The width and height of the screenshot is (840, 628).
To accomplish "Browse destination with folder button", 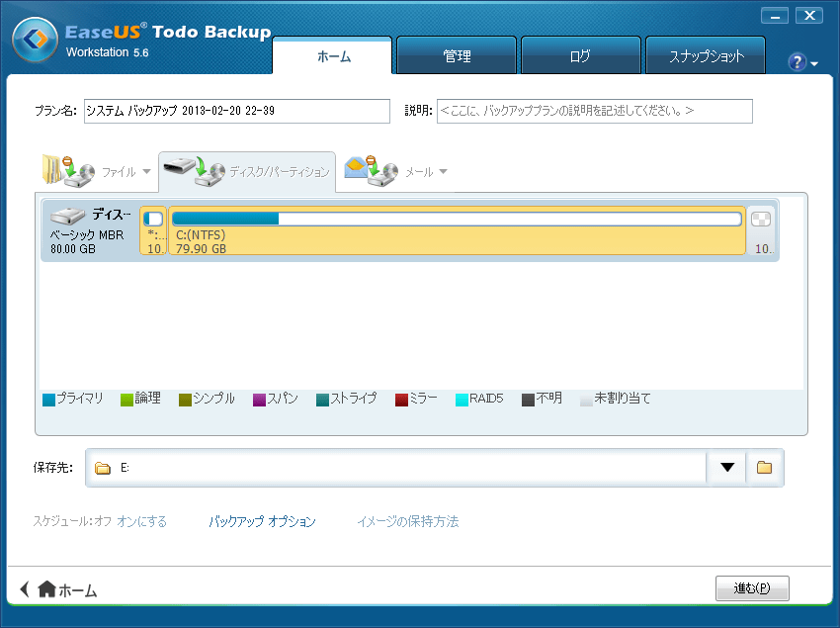I will point(765,468).
